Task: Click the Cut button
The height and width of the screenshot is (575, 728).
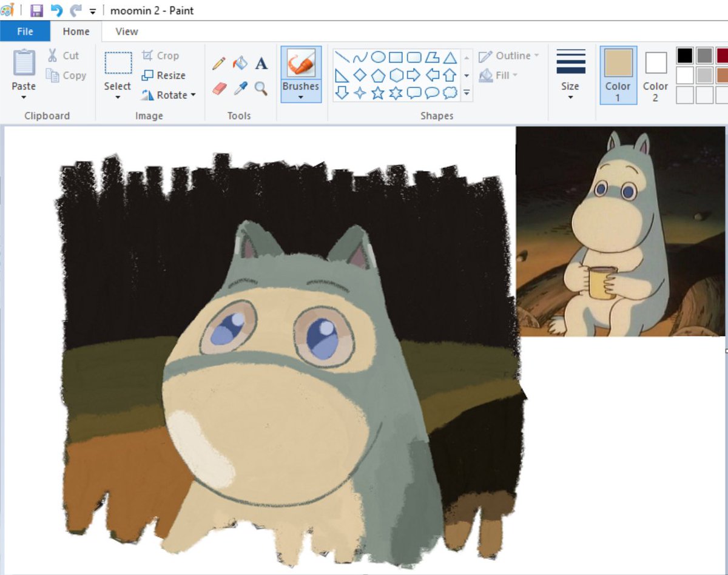Action: click(63, 55)
